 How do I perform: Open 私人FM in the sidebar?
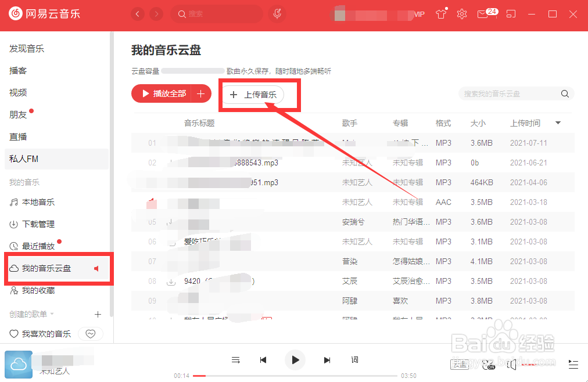coord(56,159)
